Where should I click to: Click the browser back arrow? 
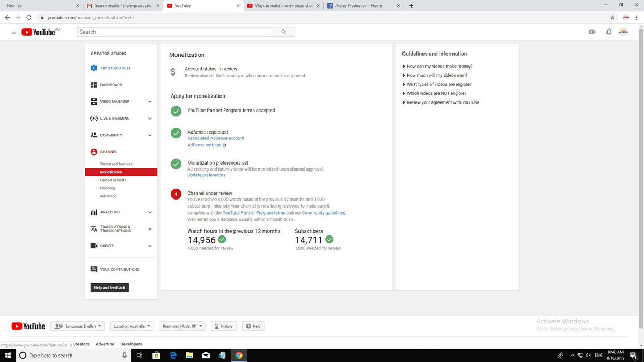(7, 17)
